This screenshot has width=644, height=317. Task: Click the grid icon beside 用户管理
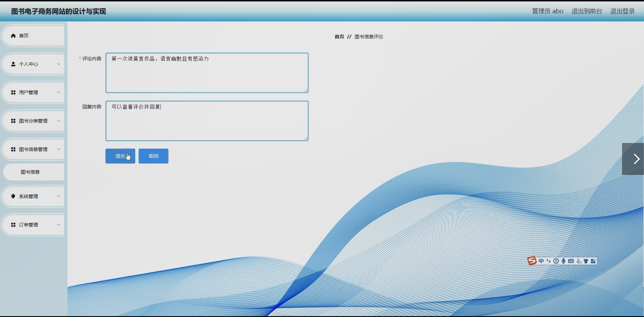(13, 93)
